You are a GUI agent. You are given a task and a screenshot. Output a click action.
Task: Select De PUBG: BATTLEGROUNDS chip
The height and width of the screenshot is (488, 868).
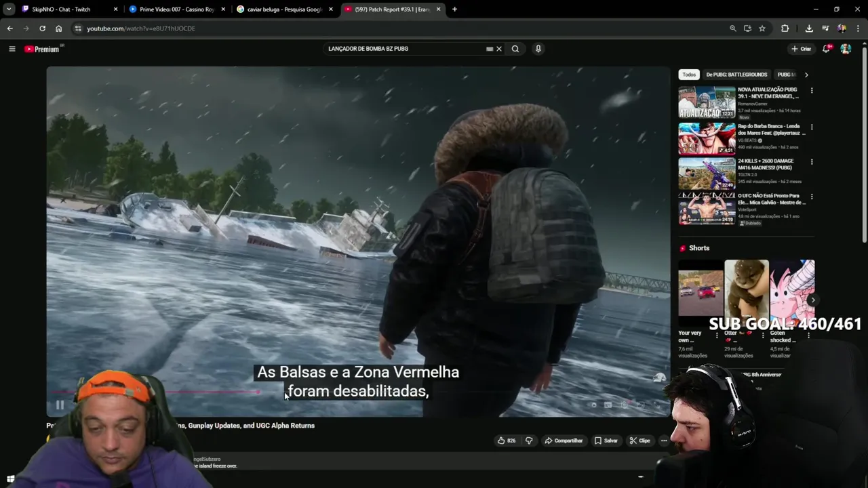pyautogui.click(x=736, y=75)
